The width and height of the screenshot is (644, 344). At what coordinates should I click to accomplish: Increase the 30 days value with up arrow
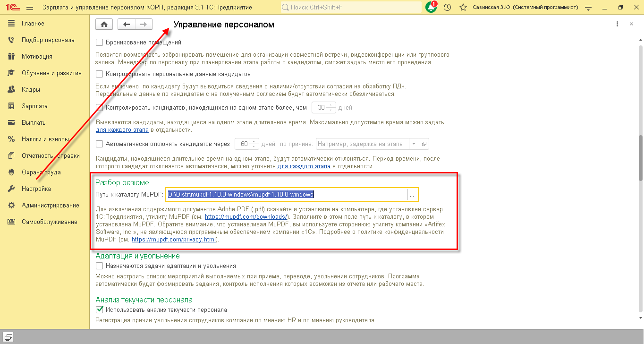coord(331,105)
